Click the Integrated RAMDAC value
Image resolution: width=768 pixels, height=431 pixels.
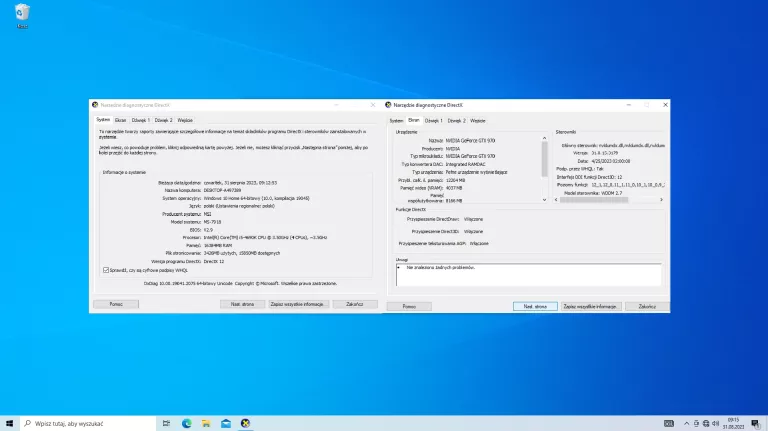(465, 164)
